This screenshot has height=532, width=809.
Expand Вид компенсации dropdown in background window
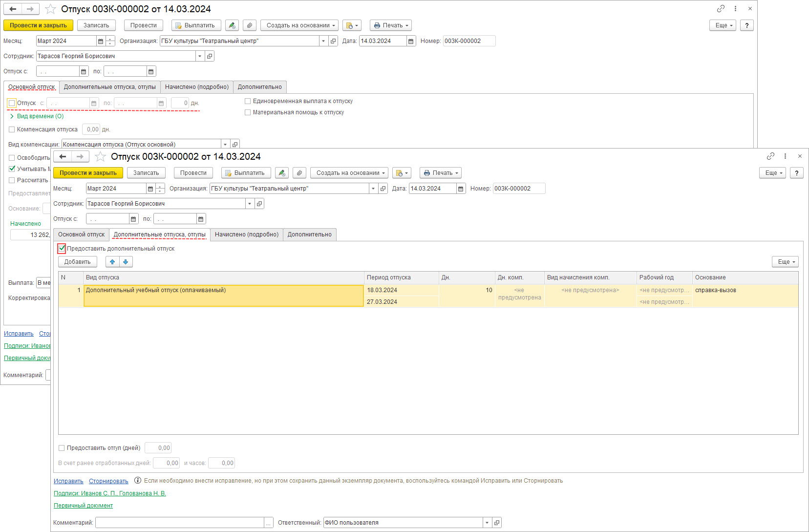[225, 145]
